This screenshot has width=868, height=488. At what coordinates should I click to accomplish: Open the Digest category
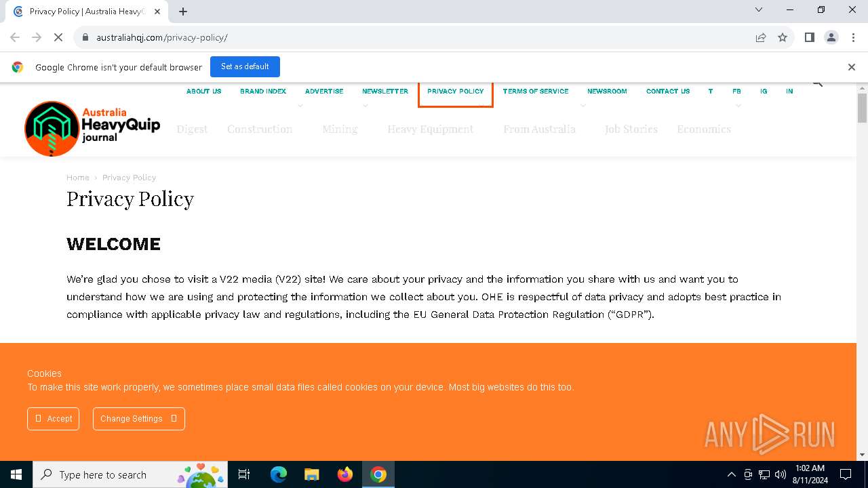192,129
